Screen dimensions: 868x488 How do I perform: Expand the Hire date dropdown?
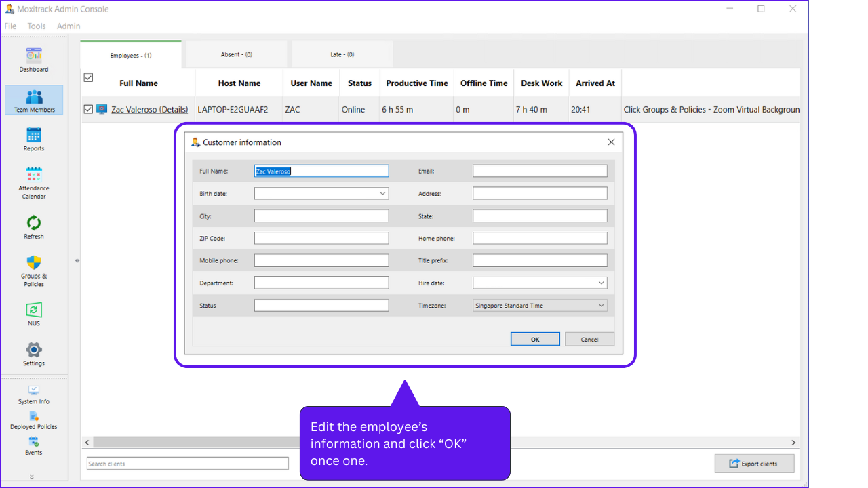pyautogui.click(x=601, y=283)
